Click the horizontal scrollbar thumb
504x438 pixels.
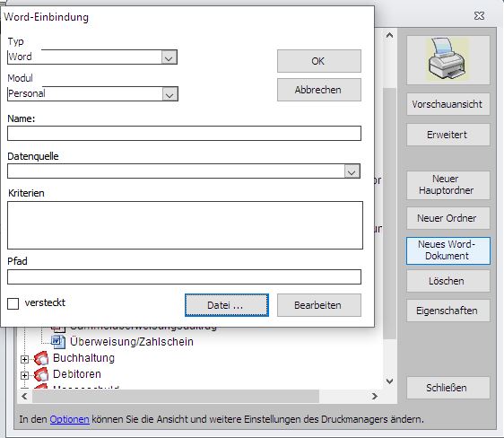176,396
